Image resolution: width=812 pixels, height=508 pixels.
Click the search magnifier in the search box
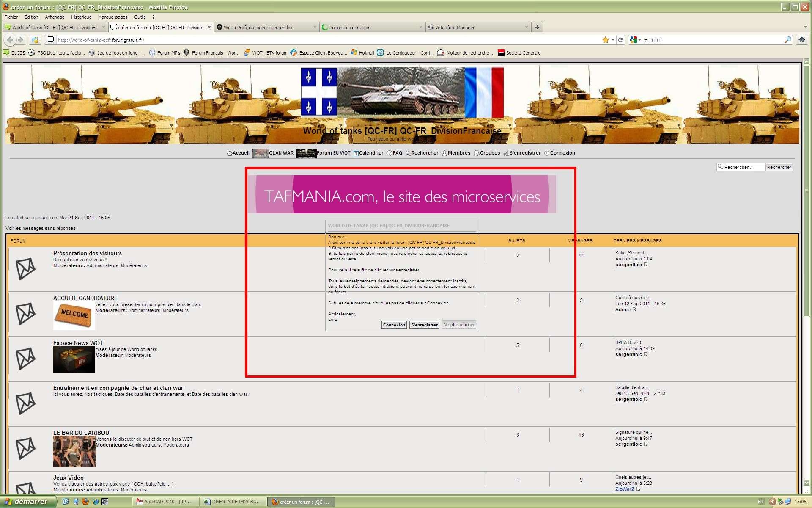[787, 40]
